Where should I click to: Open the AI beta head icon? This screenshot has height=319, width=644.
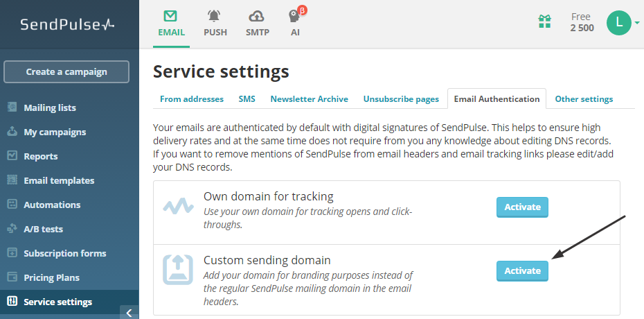pos(294,17)
